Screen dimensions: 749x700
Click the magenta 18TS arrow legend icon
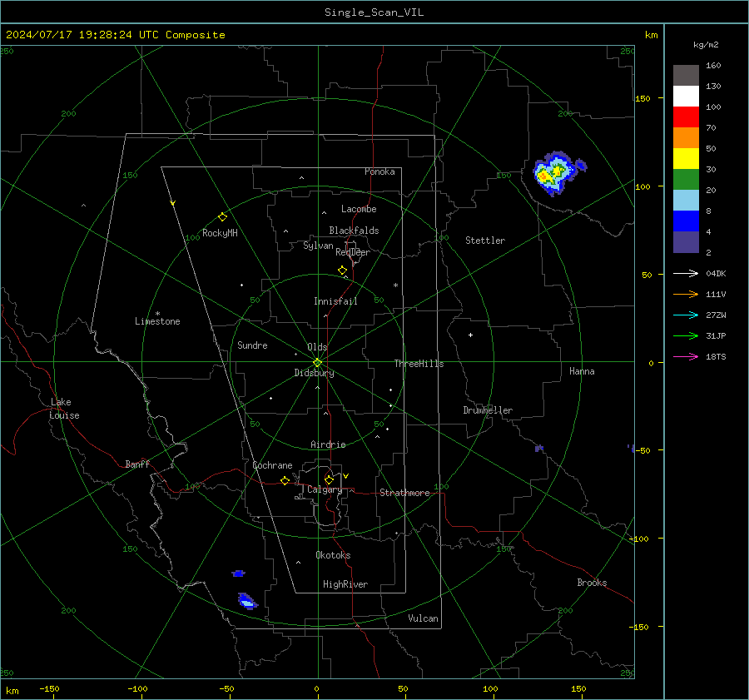pyautogui.click(x=686, y=356)
